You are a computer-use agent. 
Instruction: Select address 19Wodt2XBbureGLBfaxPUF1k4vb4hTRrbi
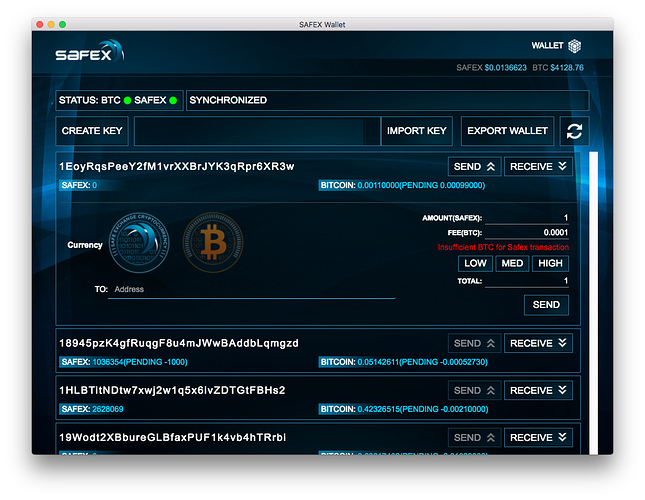click(x=173, y=438)
